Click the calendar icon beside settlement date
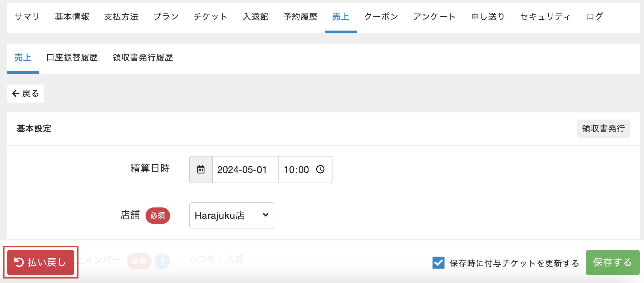This screenshot has width=644, height=283. coord(201,169)
